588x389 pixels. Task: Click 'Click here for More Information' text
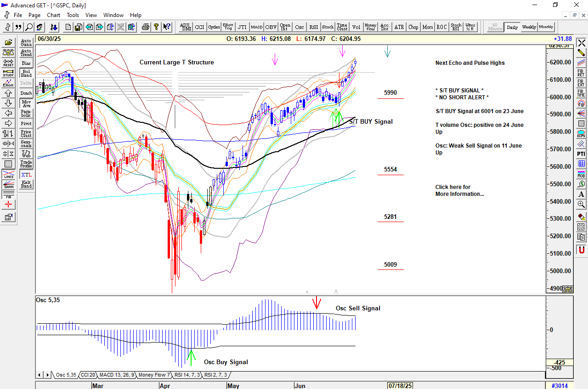tap(459, 190)
